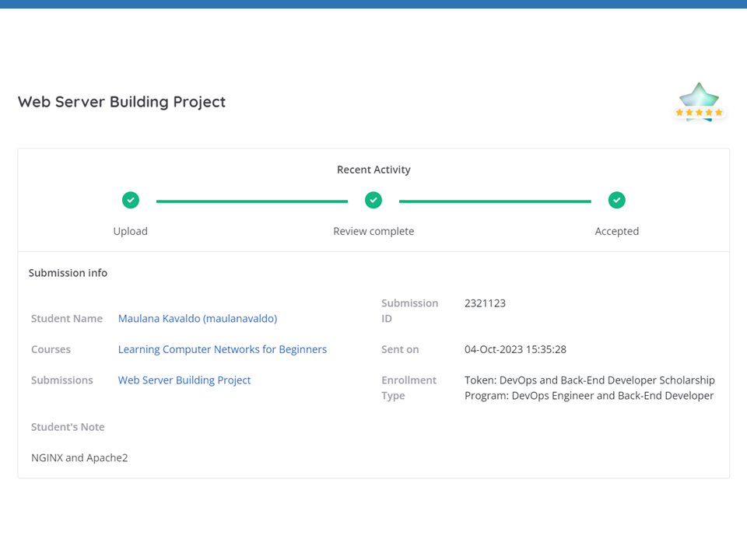
Task: Click the submission ID number 2321123
Action: click(485, 303)
